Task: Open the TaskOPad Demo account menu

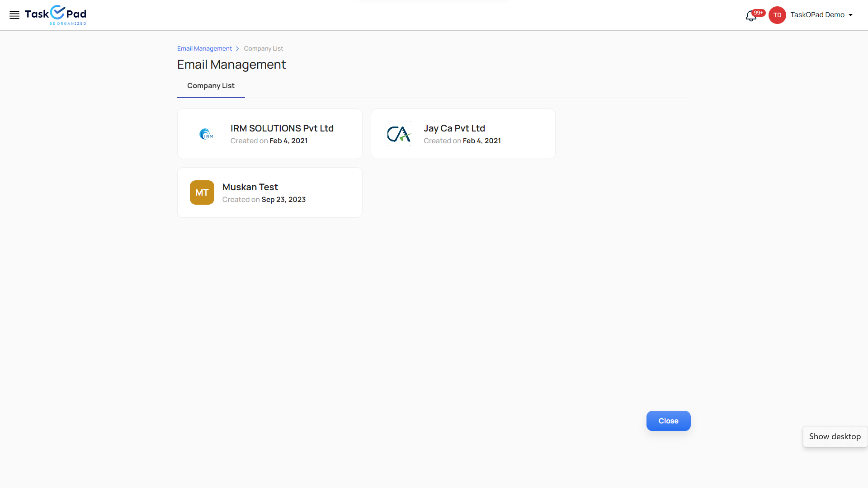Action: [x=817, y=15]
